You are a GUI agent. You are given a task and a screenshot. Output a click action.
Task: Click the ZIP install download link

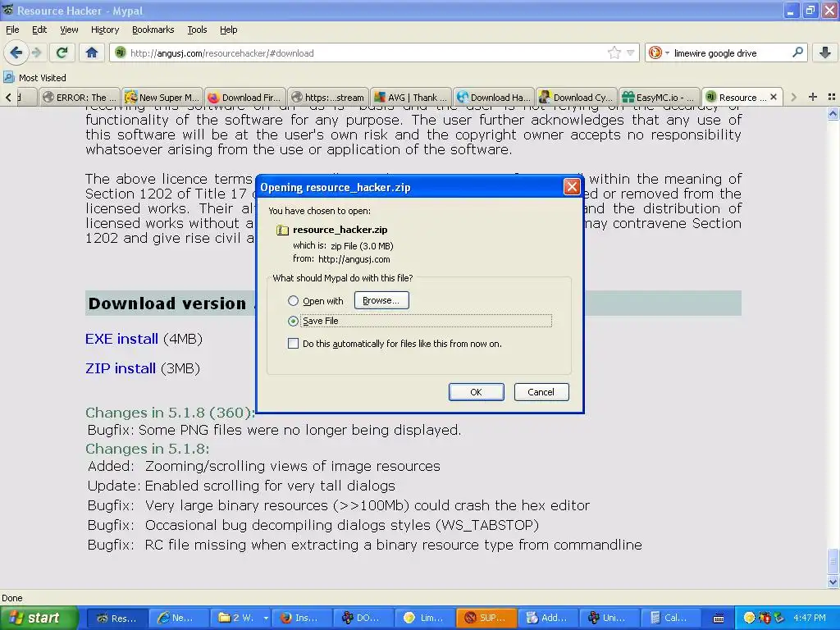tap(121, 368)
